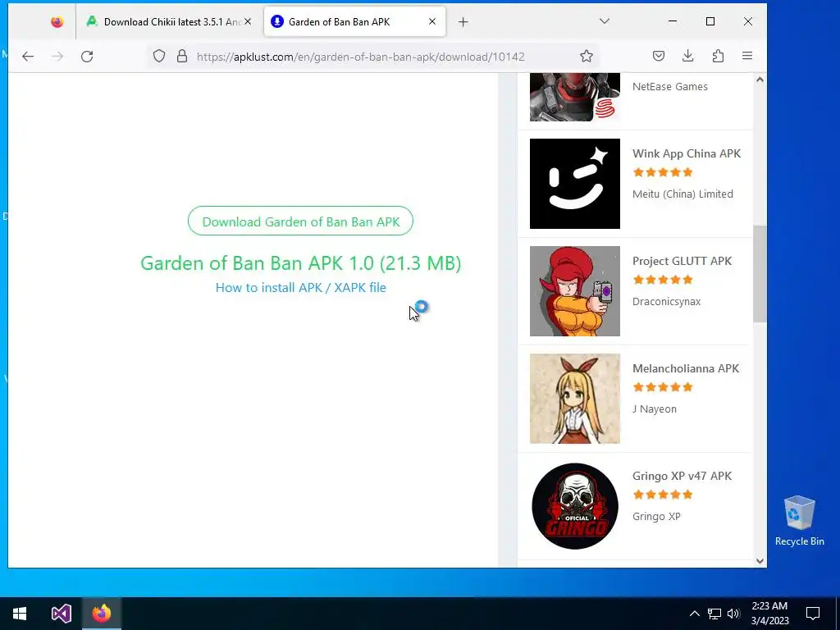The image size is (840, 630).
Task: Select the Garden of Ban Ban APK tab
Action: 354,22
